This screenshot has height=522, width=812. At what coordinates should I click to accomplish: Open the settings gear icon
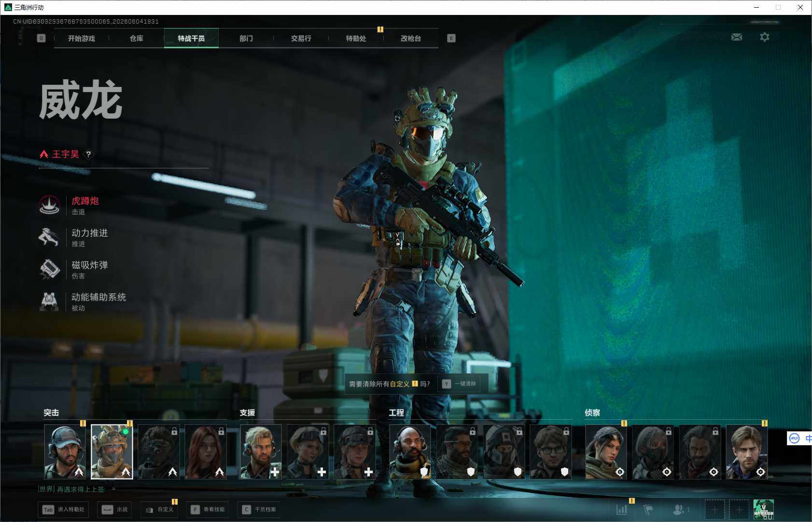765,37
